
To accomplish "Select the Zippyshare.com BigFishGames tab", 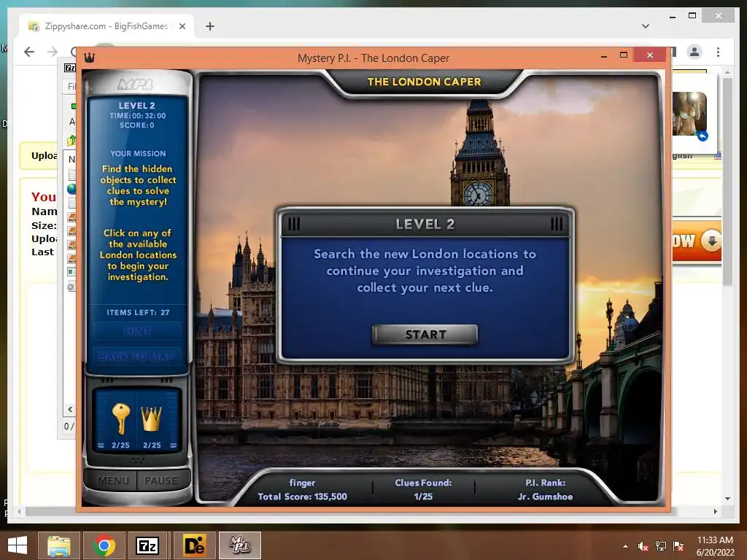I will [106, 26].
